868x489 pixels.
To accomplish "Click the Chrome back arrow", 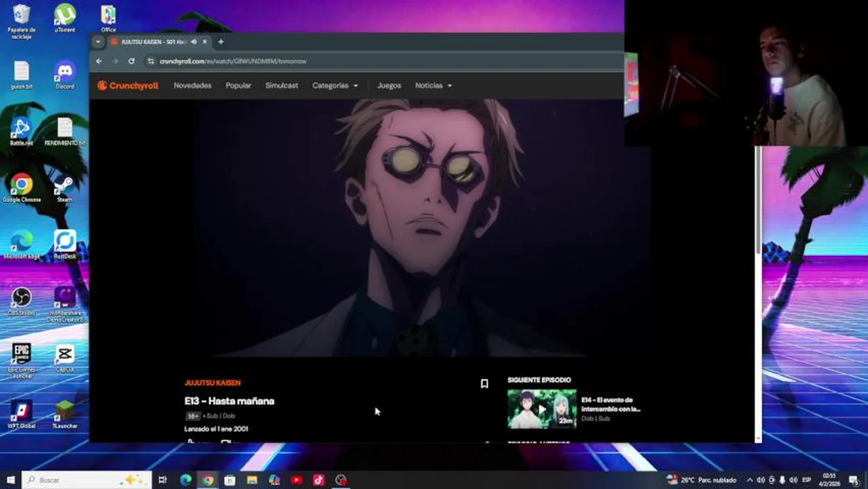I will click(x=99, y=61).
